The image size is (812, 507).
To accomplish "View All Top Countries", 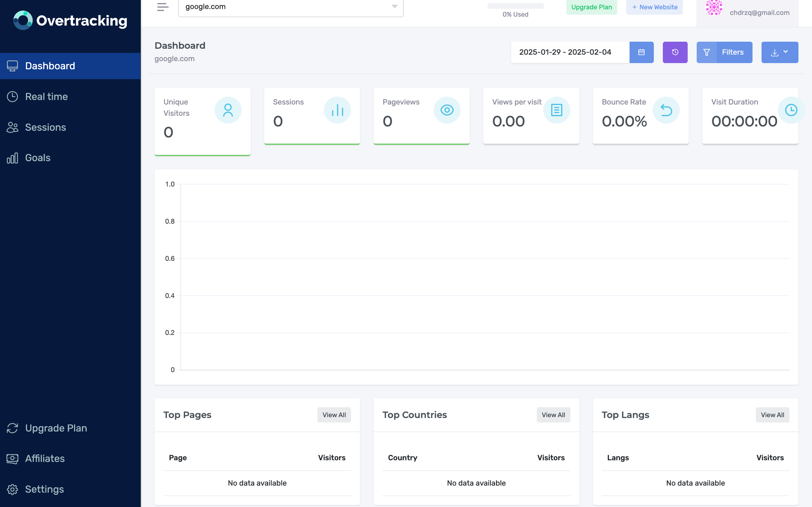I will 553,415.
